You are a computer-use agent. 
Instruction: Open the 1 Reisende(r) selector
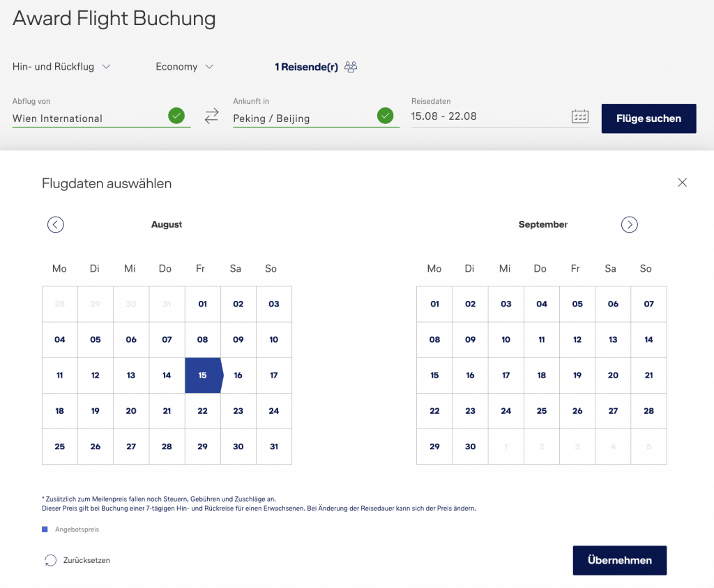(x=307, y=67)
